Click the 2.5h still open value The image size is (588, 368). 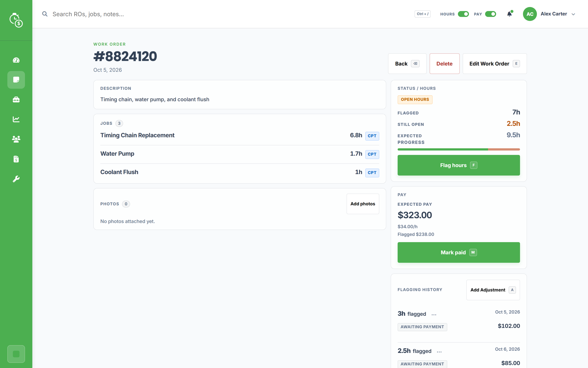[513, 124]
